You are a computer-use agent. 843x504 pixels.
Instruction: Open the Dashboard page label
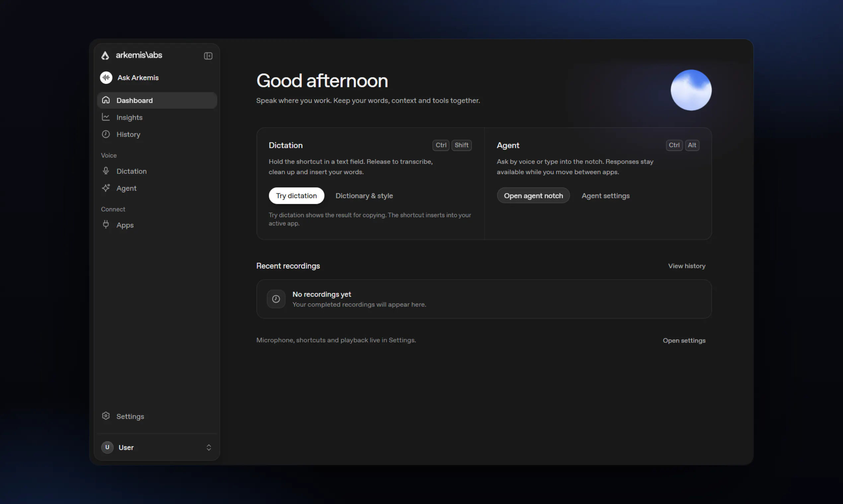tap(135, 100)
